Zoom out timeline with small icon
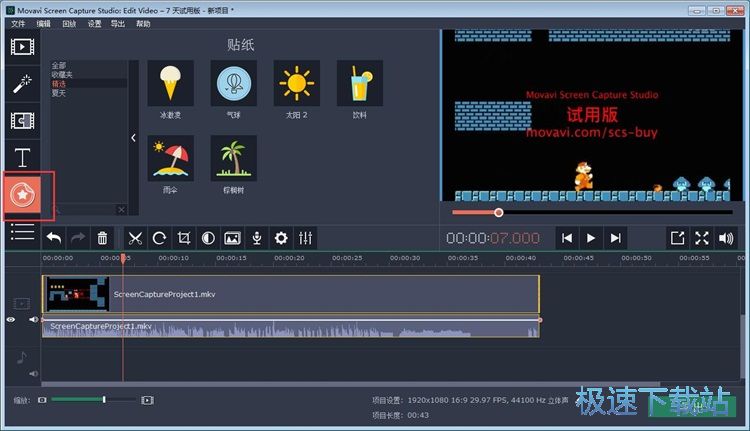The image size is (750, 431). pyautogui.click(x=42, y=400)
